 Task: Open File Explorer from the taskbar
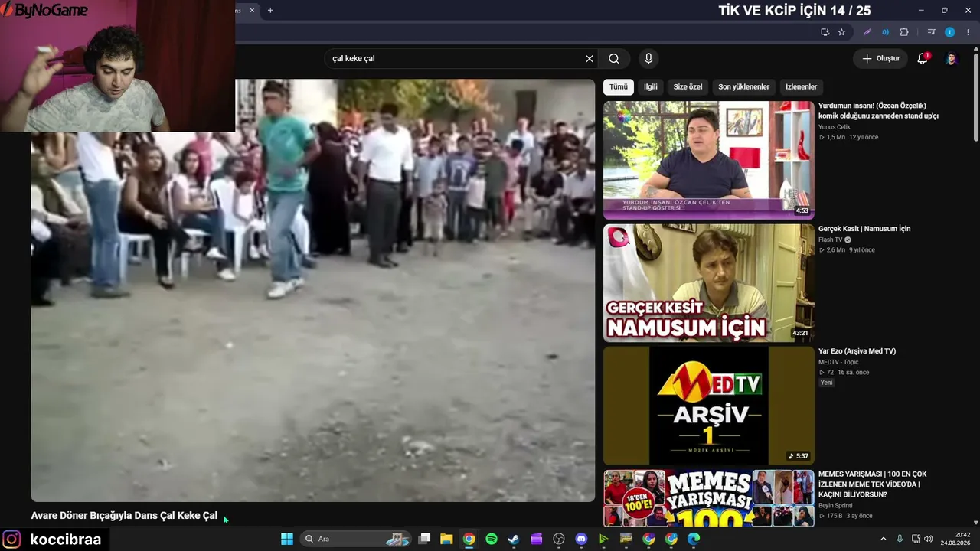point(446,539)
